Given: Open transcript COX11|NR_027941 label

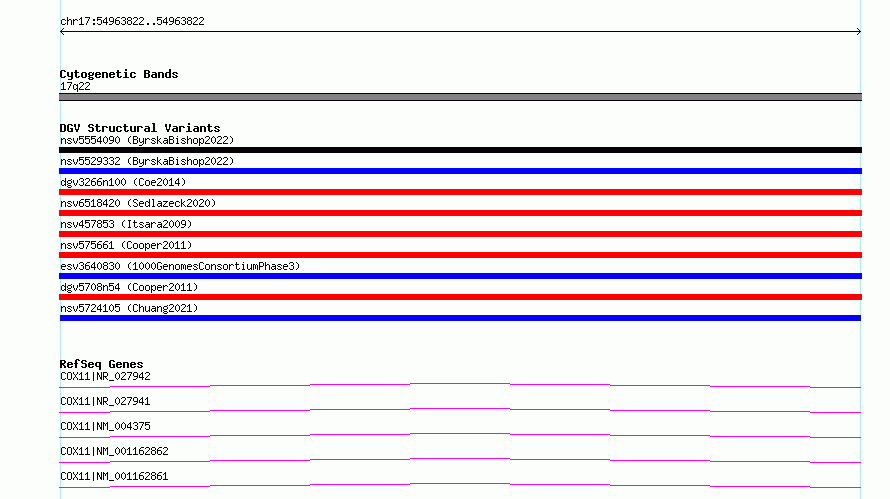Looking at the screenshot, I should coord(105,401).
